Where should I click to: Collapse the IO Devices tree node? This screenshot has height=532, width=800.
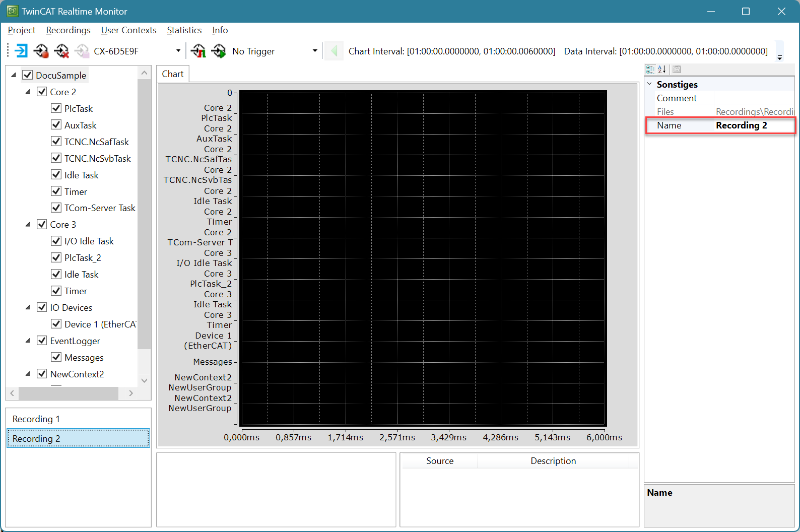pyautogui.click(x=28, y=307)
